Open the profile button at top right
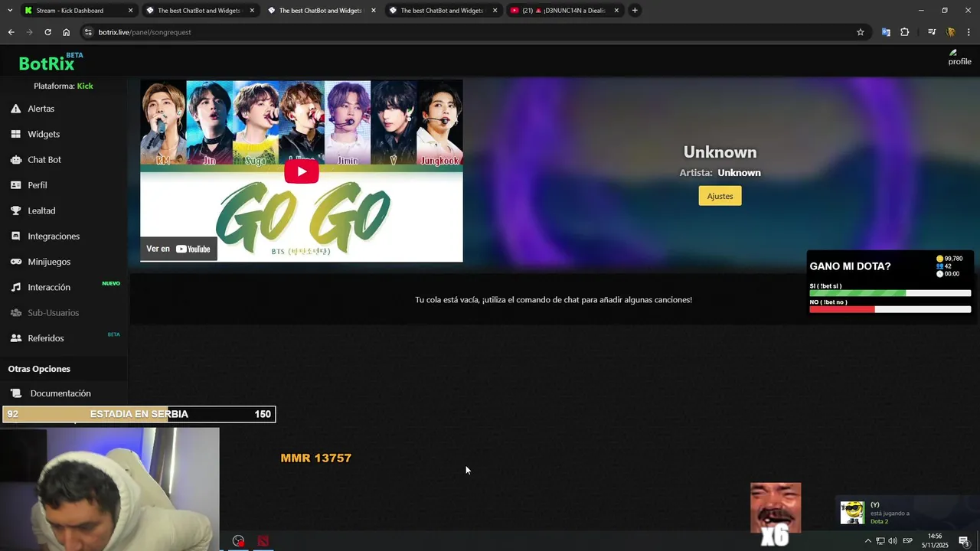Viewport: 980px width, 551px height. 959,57
